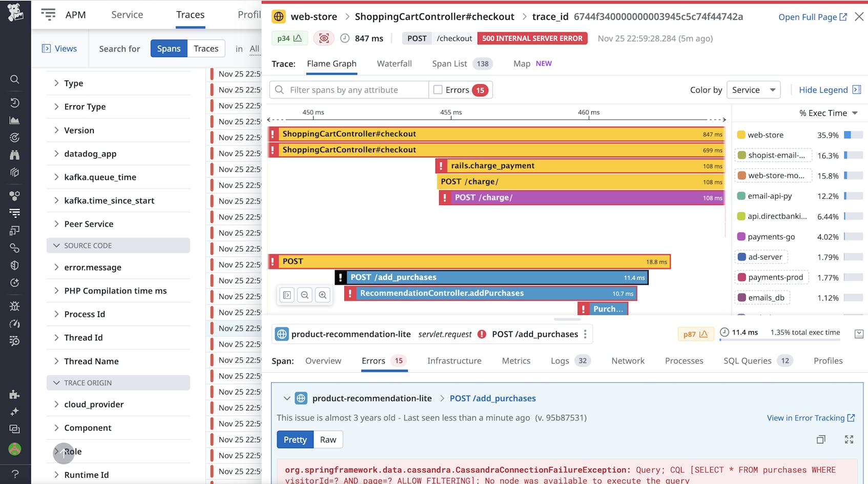Click the copy icon in the error panel
This screenshot has width=868, height=484.
(821, 439)
